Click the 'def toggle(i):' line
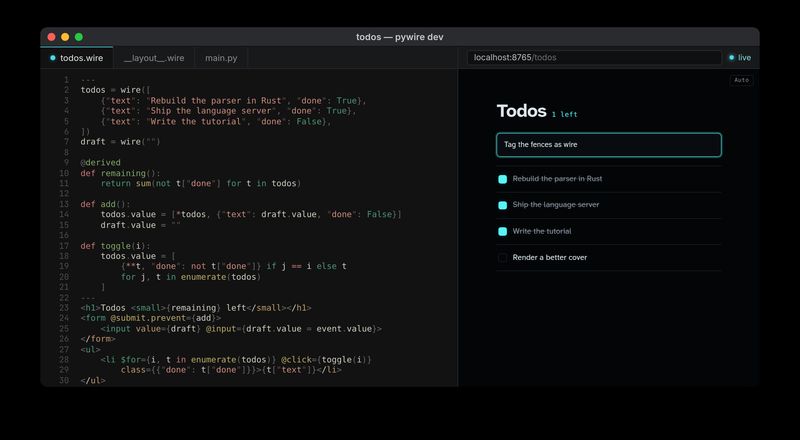Screen dimensions: 800x440 [x=115, y=246]
